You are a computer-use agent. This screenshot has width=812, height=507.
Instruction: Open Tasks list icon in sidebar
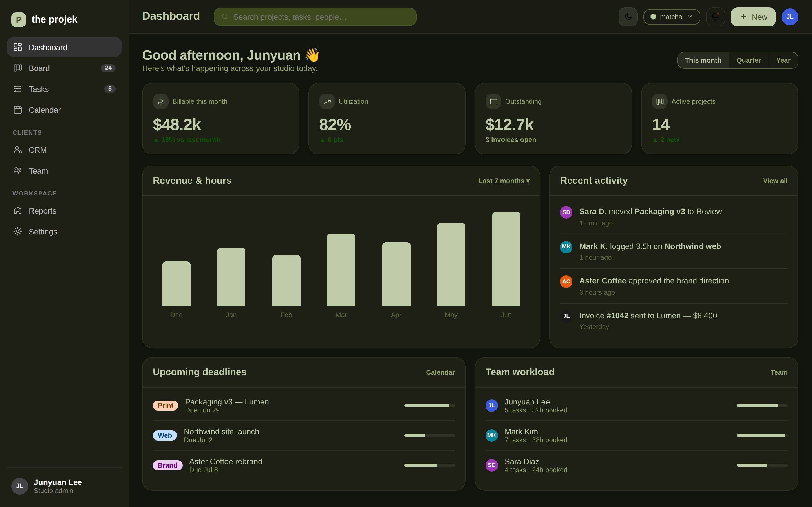point(18,89)
